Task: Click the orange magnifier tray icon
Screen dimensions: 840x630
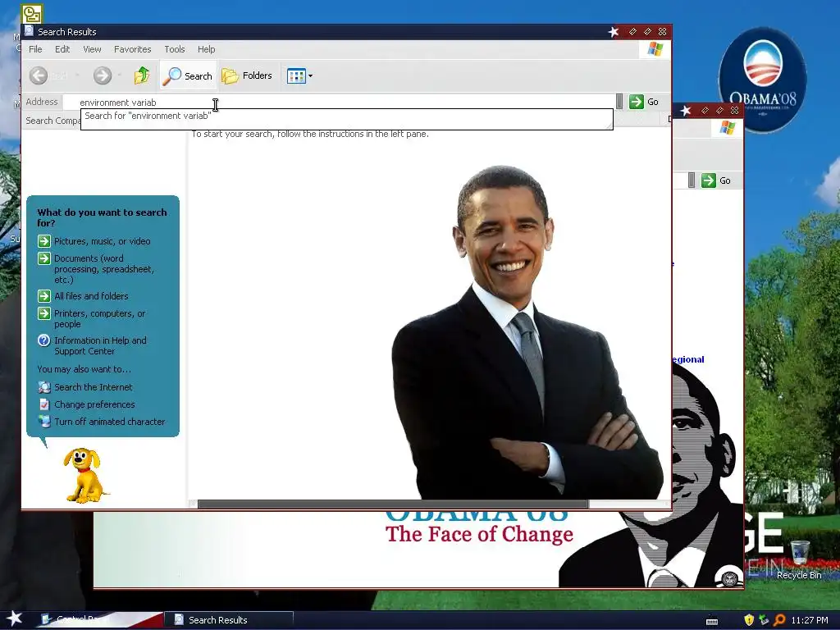Action: pyautogui.click(x=779, y=620)
